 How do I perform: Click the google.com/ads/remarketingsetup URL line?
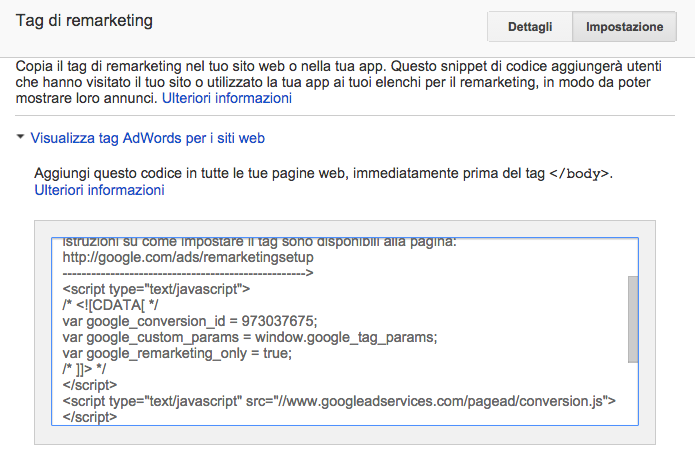[x=188, y=257]
